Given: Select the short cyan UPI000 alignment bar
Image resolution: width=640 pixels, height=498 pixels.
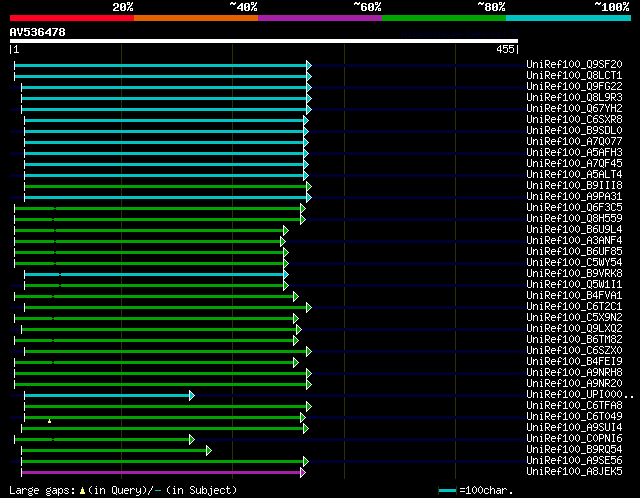Looking at the screenshot, I should [107, 395].
